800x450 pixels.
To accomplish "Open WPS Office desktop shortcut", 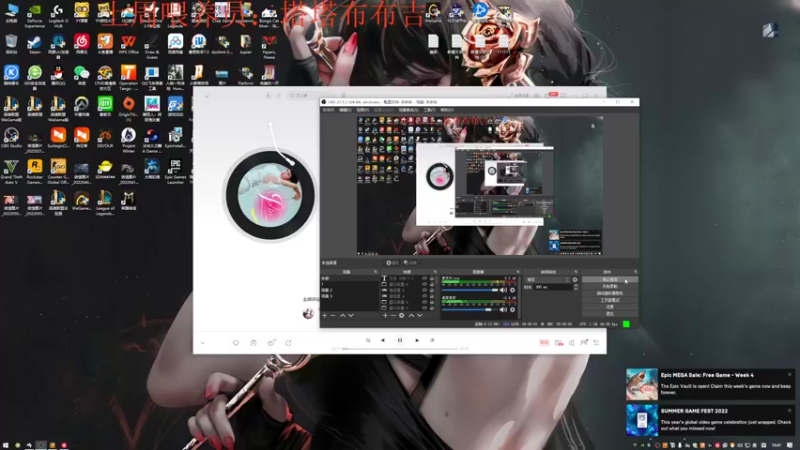I will [x=129, y=43].
